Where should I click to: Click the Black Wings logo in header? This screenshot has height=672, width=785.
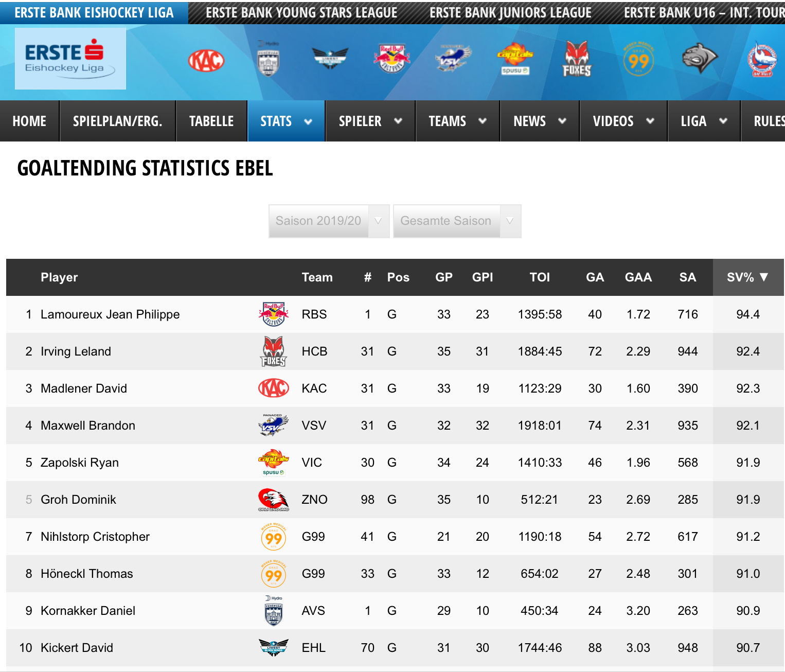(x=330, y=57)
